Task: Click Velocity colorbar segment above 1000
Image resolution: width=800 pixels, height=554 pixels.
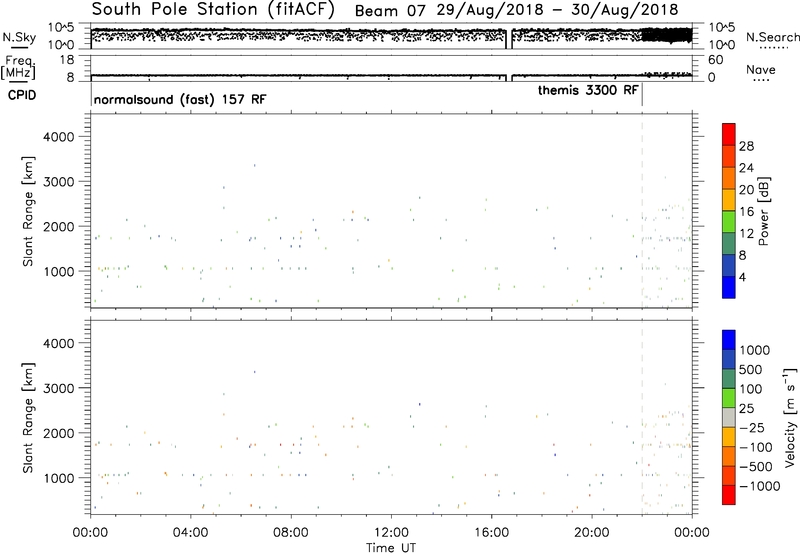Action: click(729, 340)
